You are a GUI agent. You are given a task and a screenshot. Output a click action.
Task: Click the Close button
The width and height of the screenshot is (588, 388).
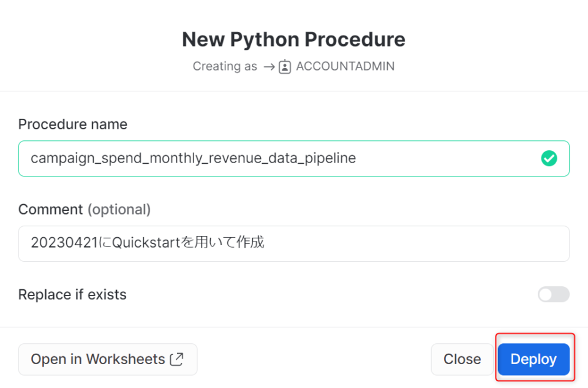pyautogui.click(x=462, y=359)
